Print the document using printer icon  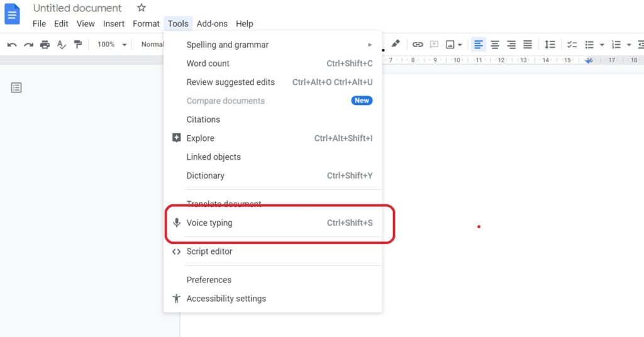45,45
